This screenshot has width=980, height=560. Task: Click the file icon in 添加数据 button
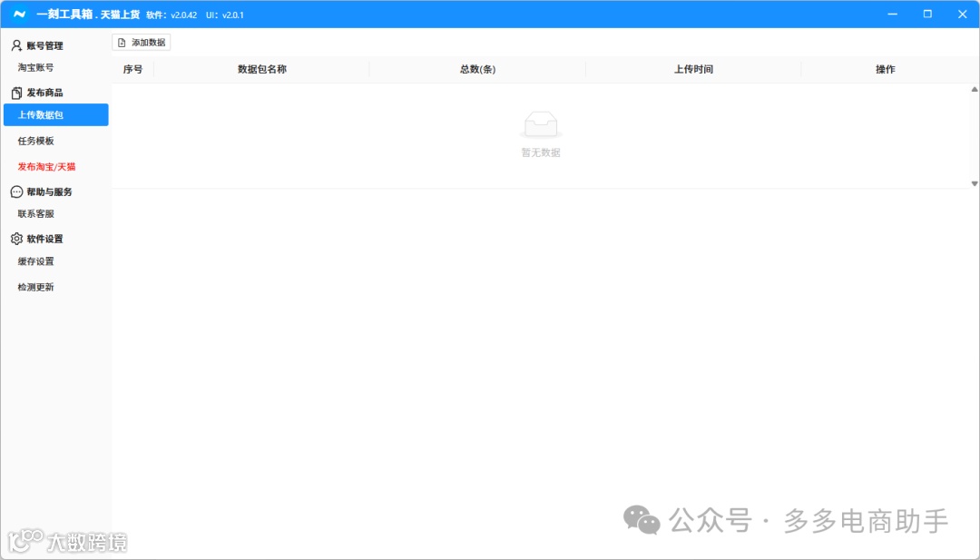pyautogui.click(x=122, y=43)
